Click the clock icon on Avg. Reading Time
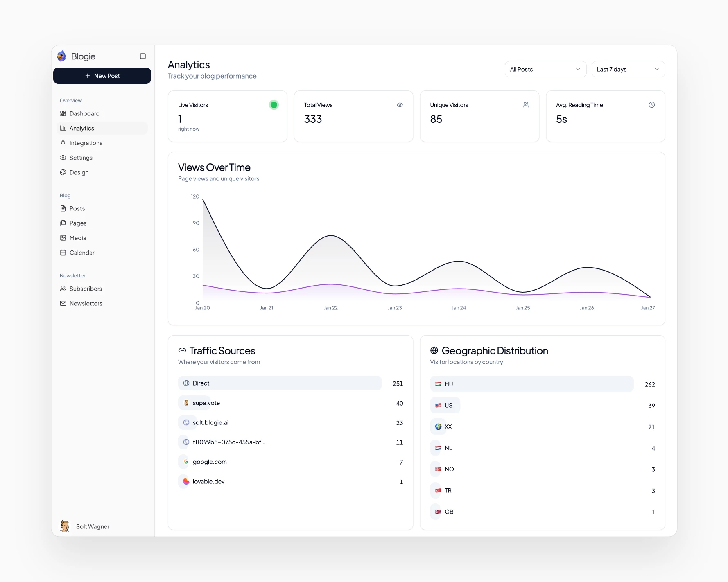Viewport: 728px width, 582px height. (x=651, y=105)
